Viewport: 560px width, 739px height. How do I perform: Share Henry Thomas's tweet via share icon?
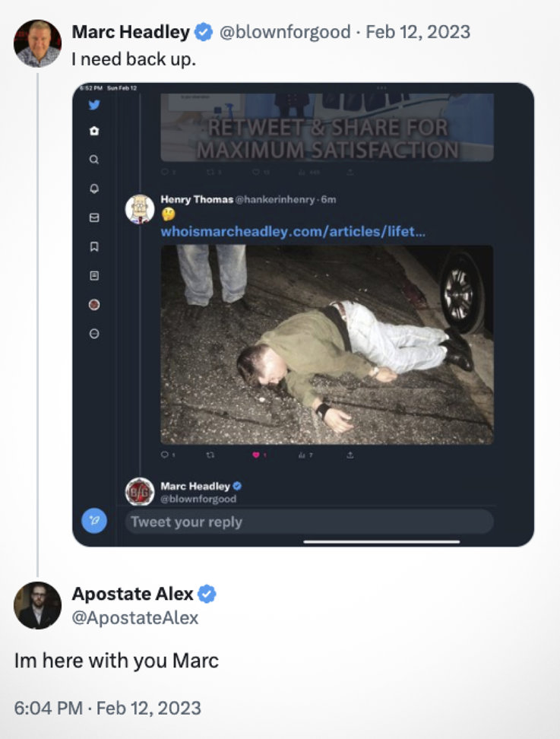point(350,455)
